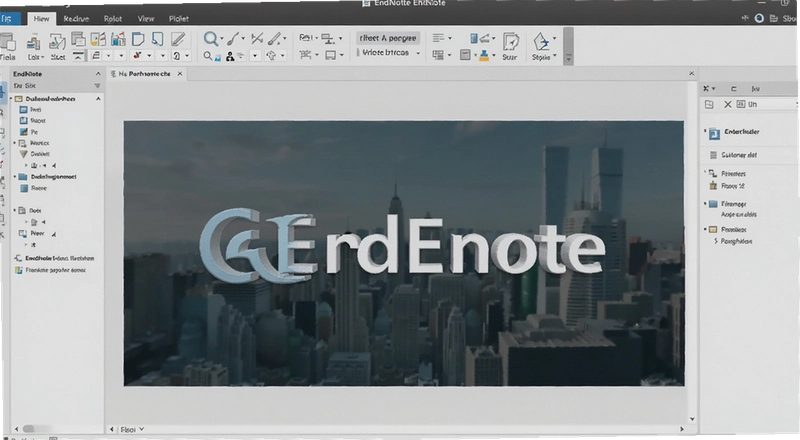Open the dropdown arrow next to search magnifier
Image resolution: width=800 pixels, height=440 pixels.
[221, 38]
